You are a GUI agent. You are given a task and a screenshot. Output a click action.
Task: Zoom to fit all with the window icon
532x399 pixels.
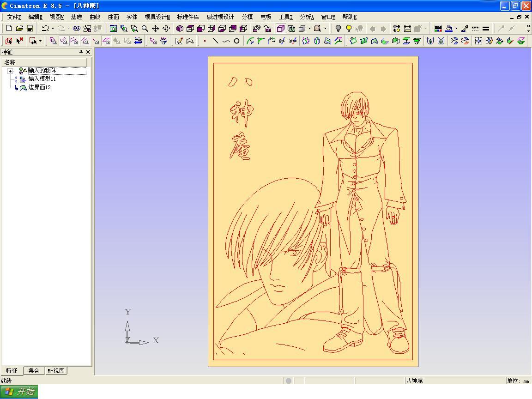113,29
